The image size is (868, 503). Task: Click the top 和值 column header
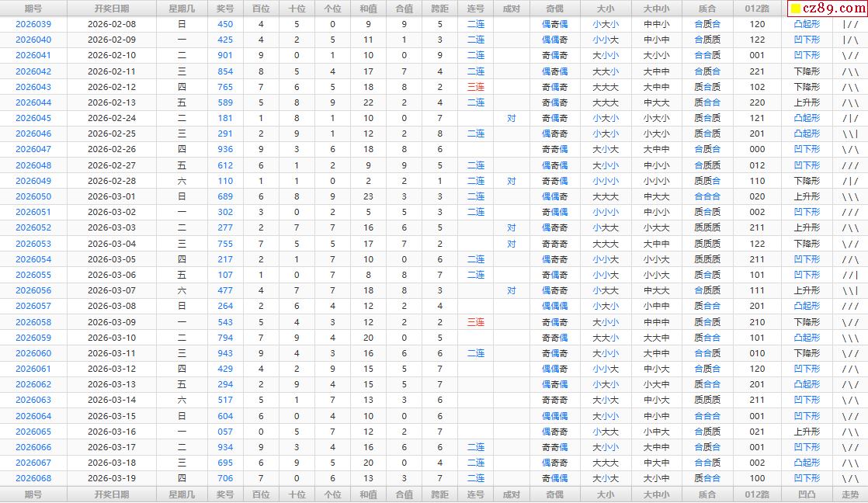click(368, 9)
